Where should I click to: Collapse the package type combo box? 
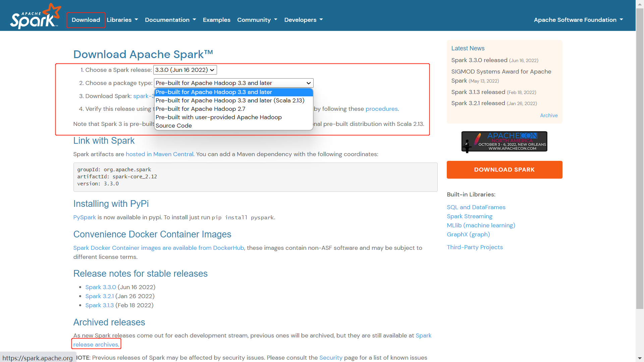(233, 83)
